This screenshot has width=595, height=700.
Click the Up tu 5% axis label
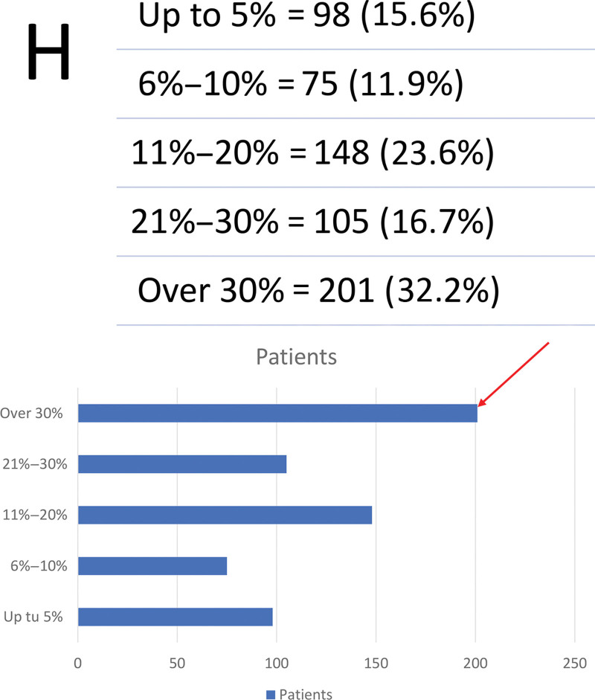33,617
